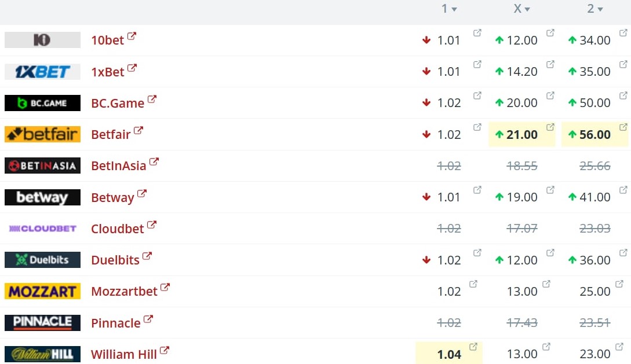The width and height of the screenshot is (631, 364).
Task: Click external link icon beside 1xBet 14.20 odds
Action: tap(550, 64)
